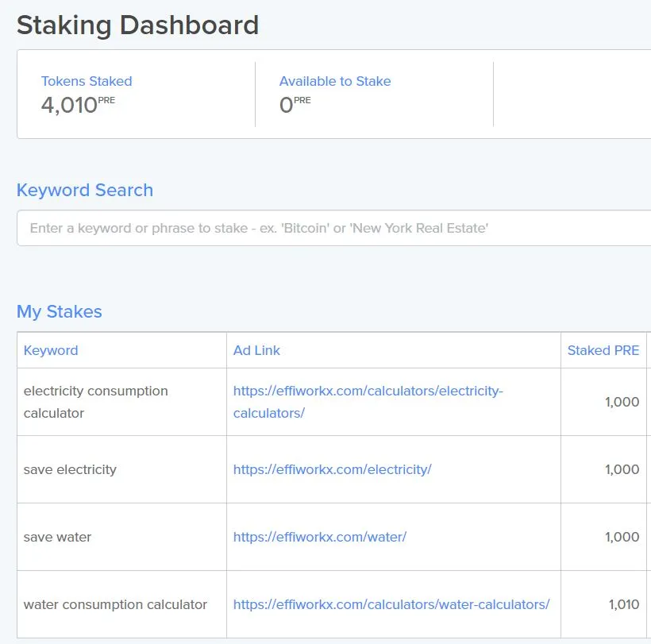This screenshot has width=651, height=644.
Task: Click the Tokens Staked label
Action: click(87, 81)
